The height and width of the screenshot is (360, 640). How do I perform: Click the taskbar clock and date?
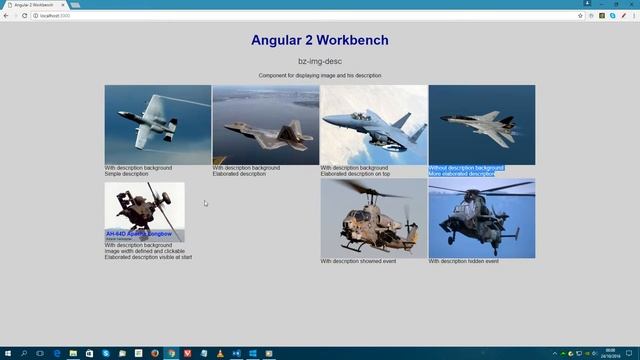click(x=611, y=353)
